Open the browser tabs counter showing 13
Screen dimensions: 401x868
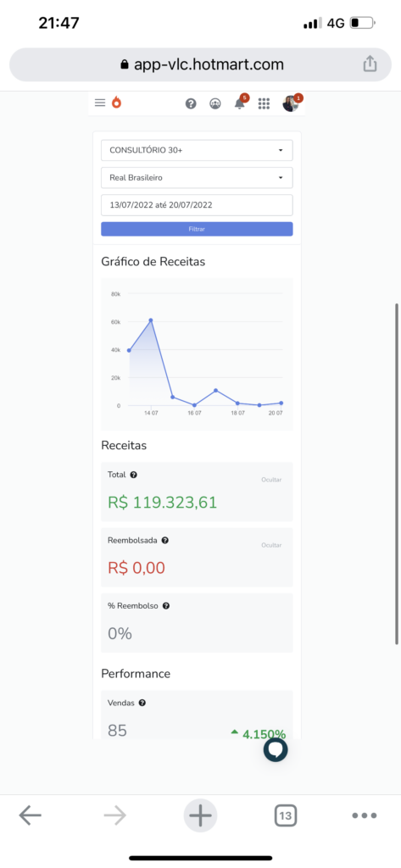click(285, 815)
